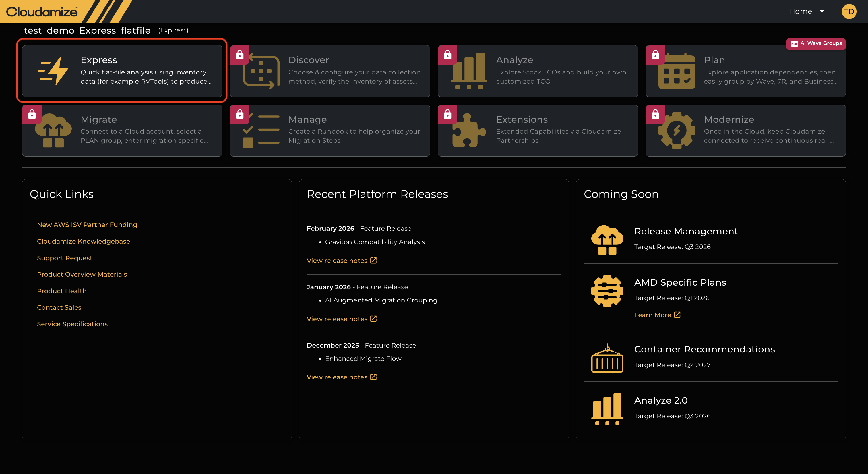Click the Migrate cloud upload icon
Viewport: 868px width, 474px height.
[53, 130]
